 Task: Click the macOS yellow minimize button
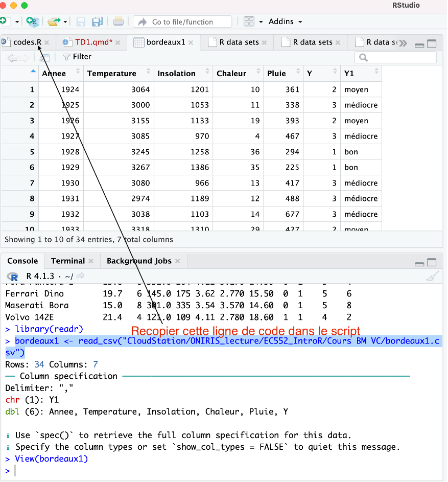tap(13, 5)
